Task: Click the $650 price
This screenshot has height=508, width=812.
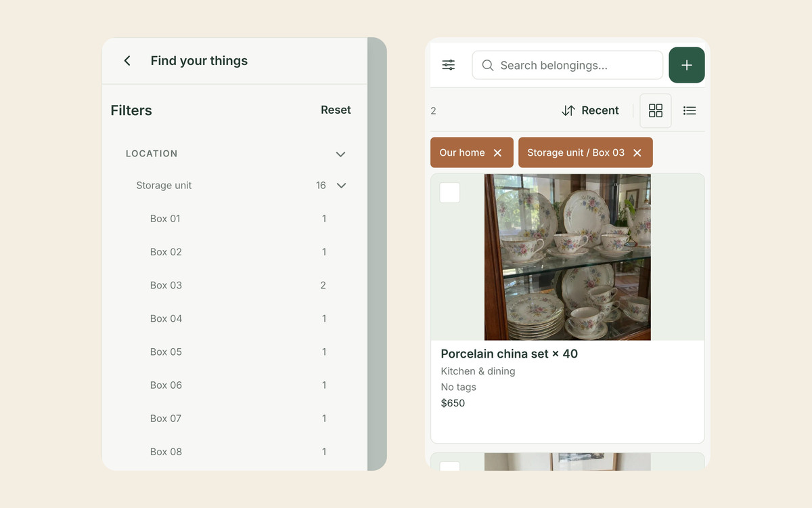Action: pos(453,403)
